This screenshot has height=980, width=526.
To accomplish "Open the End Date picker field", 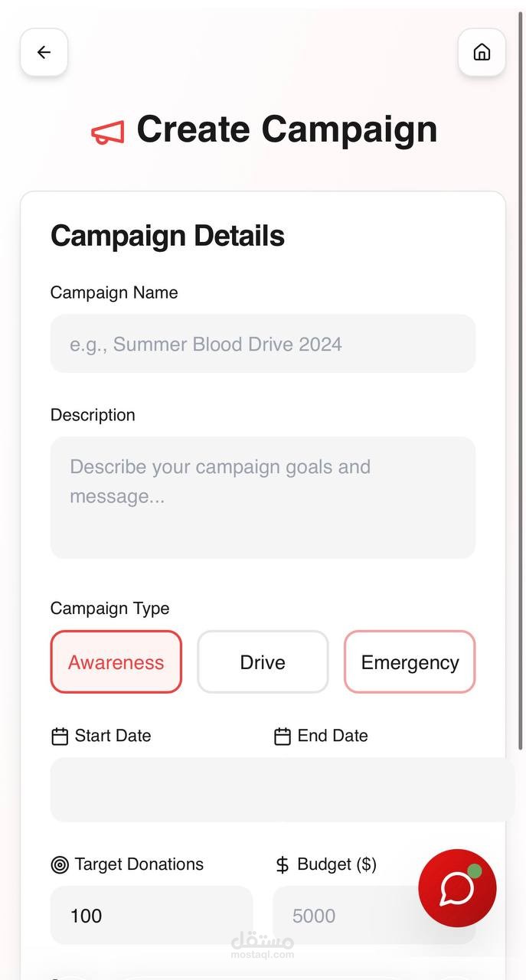I will [383, 789].
